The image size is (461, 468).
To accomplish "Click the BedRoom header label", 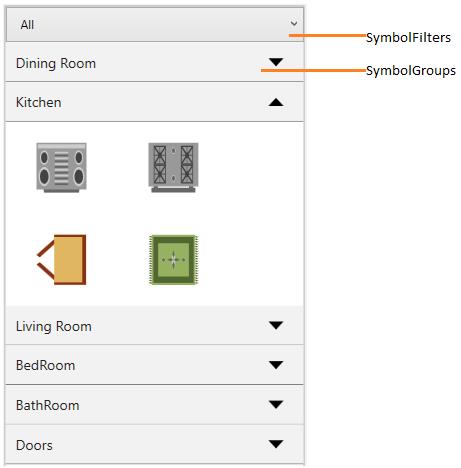I will (x=46, y=365).
